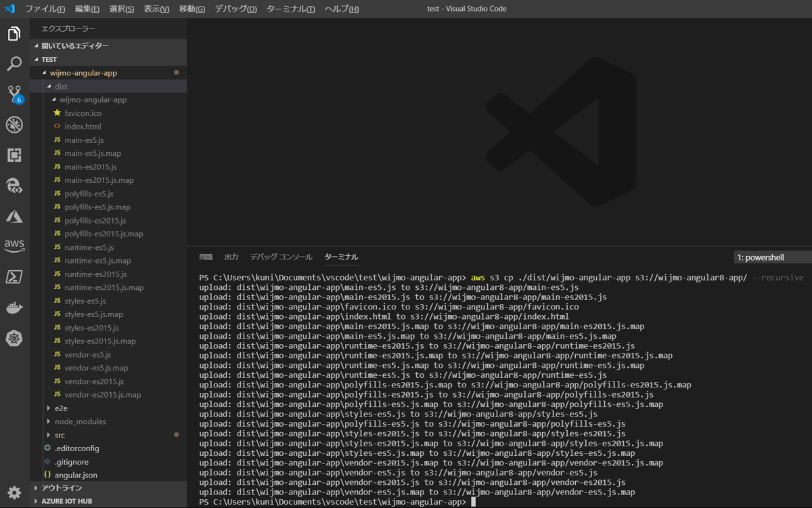Viewport: 812px width, 508px height.
Task: Click the エクスプローラー sidebar title
Action: 68,28
